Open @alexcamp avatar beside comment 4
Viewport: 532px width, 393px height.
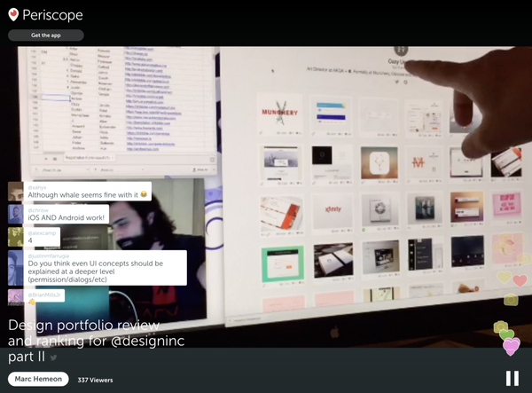[x=16, y=237]
